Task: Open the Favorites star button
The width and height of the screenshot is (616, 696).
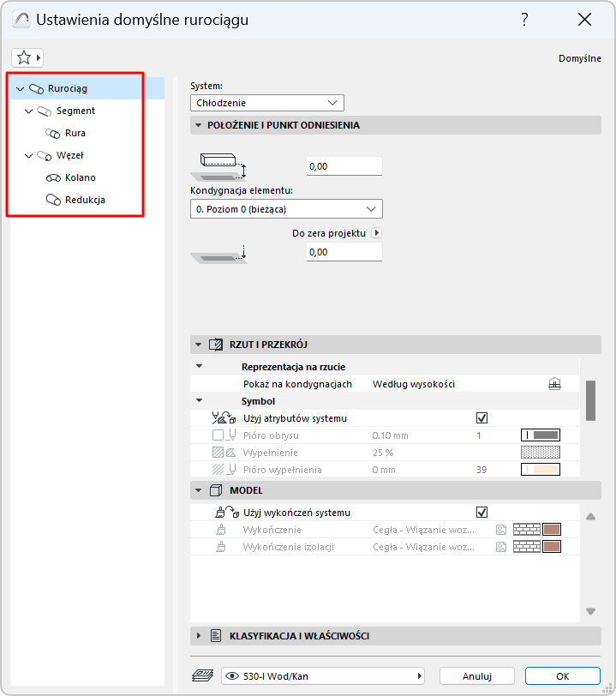Action: (x=27, y=57)
